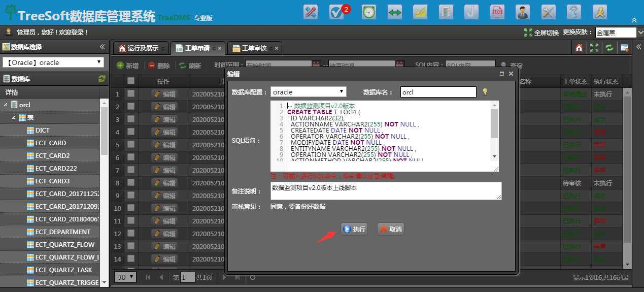Image resolution: width=644 pixels, height=292 pixels.
Task: Collapse the 数据库选择 left panel
Action: pyautogui.click(x=102, y=47)
